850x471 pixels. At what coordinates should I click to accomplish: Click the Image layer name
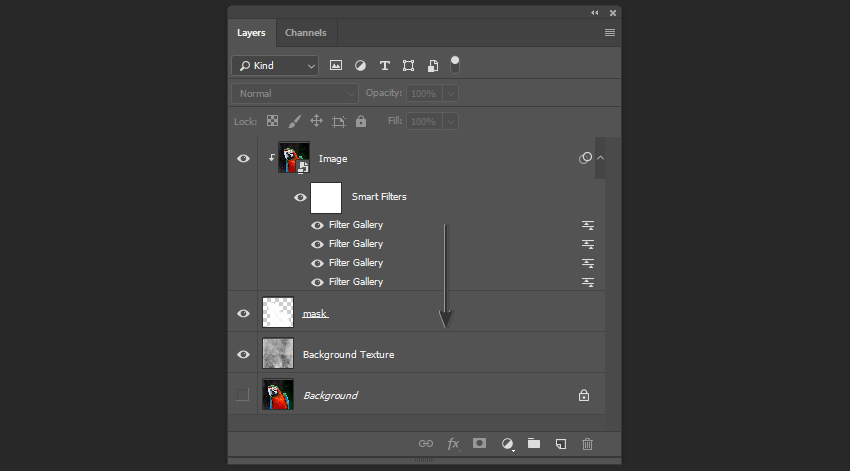coord(333,159)
